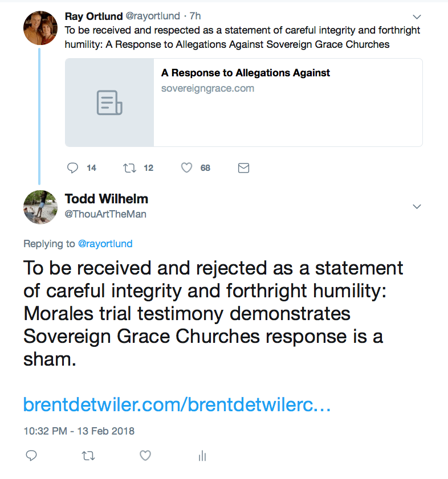Click the link card document placeholder image
Screen dimensions: 448x479
click(109, 103)
